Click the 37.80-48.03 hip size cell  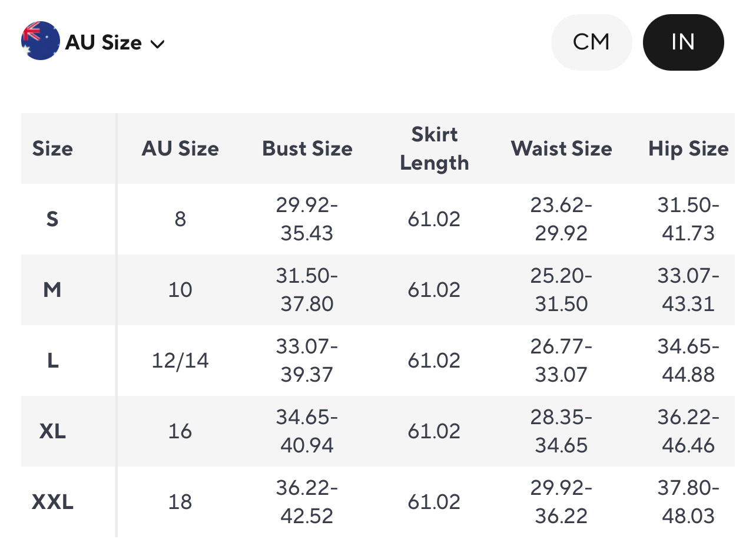[688, 502]
